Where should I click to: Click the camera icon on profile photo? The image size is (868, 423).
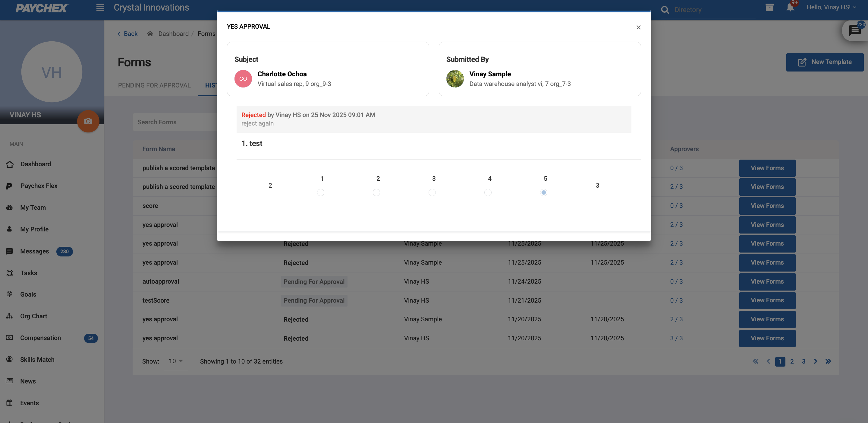[x=88, y=121]
